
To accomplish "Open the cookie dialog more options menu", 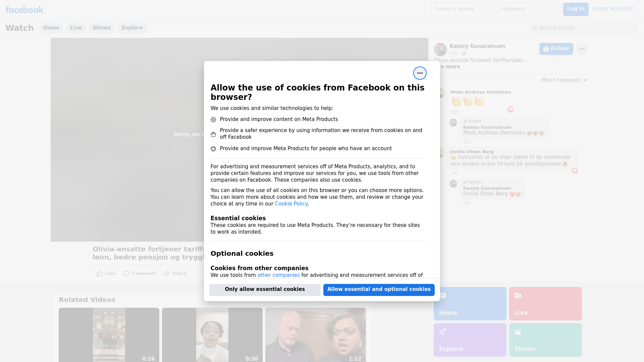I will click(420, 73).
